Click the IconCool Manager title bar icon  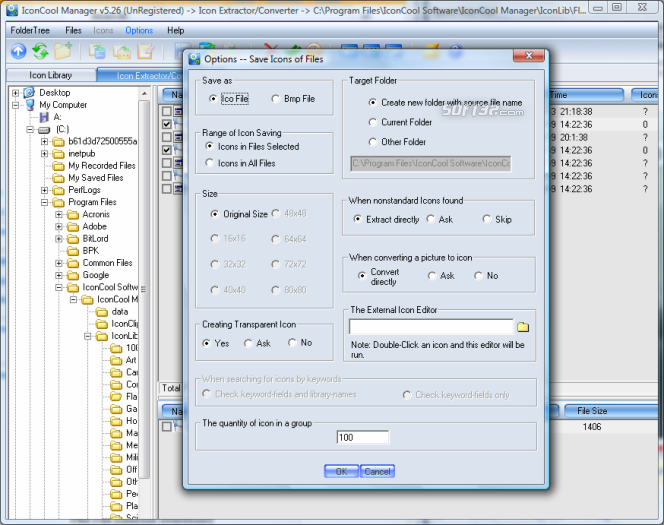coord(12,9)
